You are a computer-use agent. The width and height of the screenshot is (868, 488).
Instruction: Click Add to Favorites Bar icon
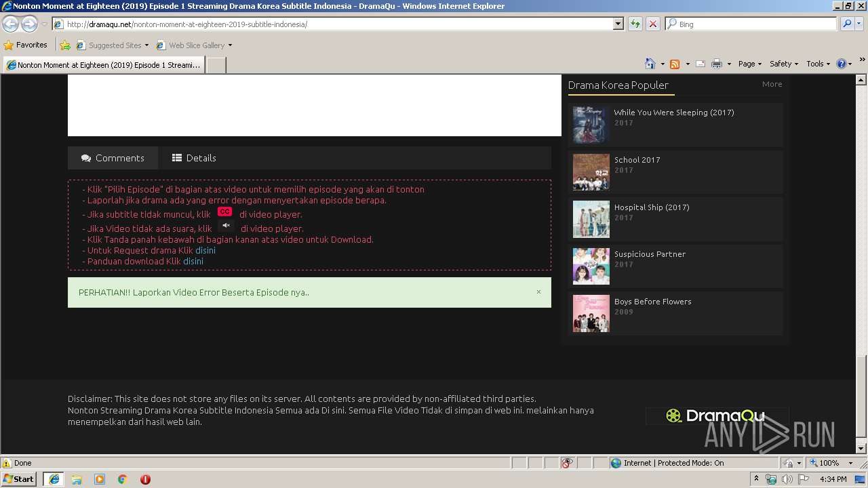click(x=65, y=45)
